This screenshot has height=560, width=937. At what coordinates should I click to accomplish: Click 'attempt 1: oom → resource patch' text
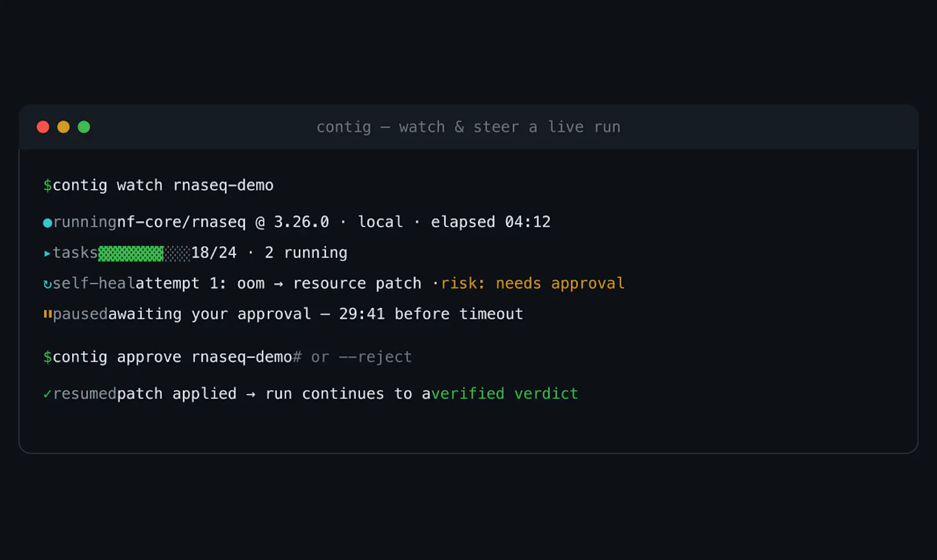coord(278,283)
